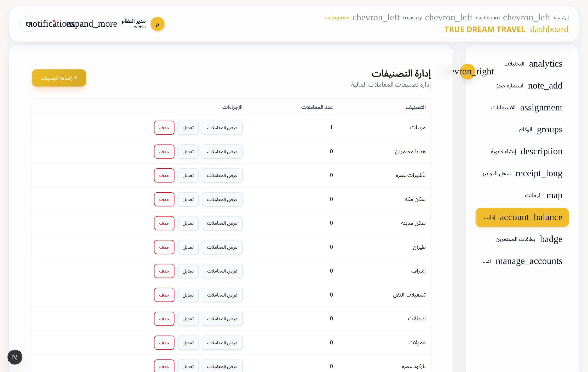Go to dashboard breadcrumb link
Screen dimensions: 588x372
[487, 18]
